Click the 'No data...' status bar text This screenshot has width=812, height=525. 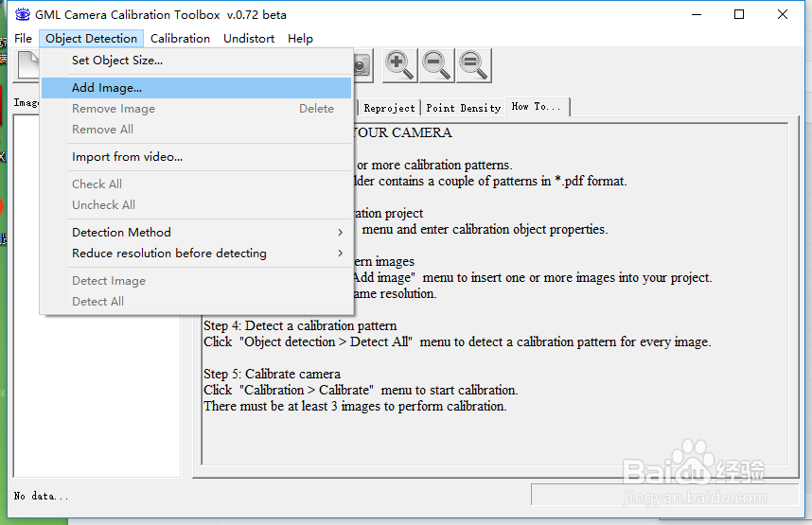point(41,496)
